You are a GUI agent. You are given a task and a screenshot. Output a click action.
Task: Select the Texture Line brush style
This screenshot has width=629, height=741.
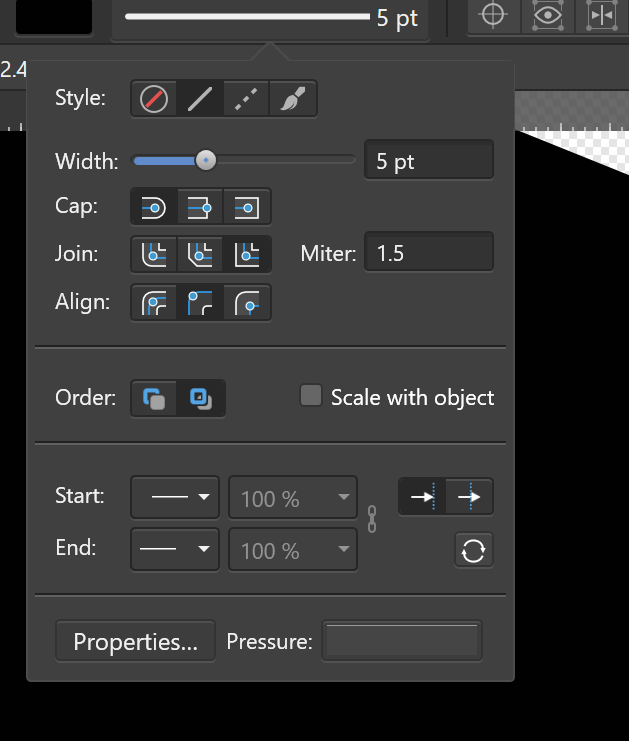pos(293,99)
